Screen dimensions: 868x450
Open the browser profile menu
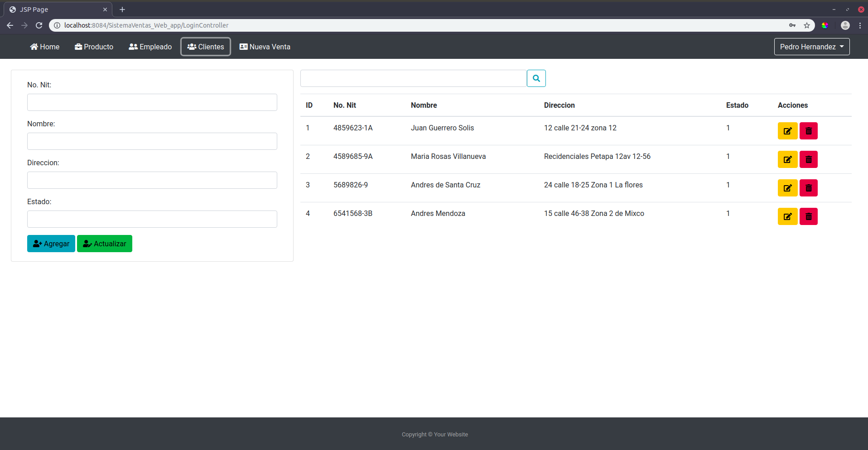click(845, 25)
